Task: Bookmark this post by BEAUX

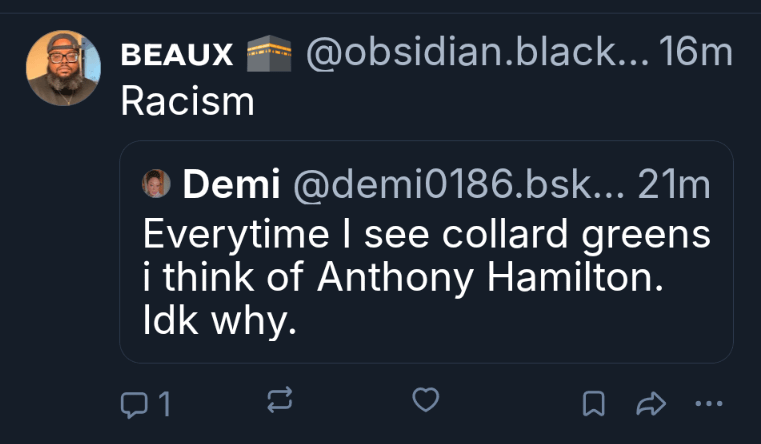Action: [x=593, y=403]
